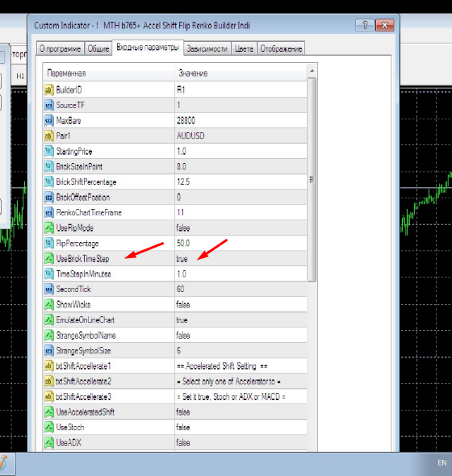
Task: Click the StrangeSymbolSize integer icon
Action: [x=49, y=351]
